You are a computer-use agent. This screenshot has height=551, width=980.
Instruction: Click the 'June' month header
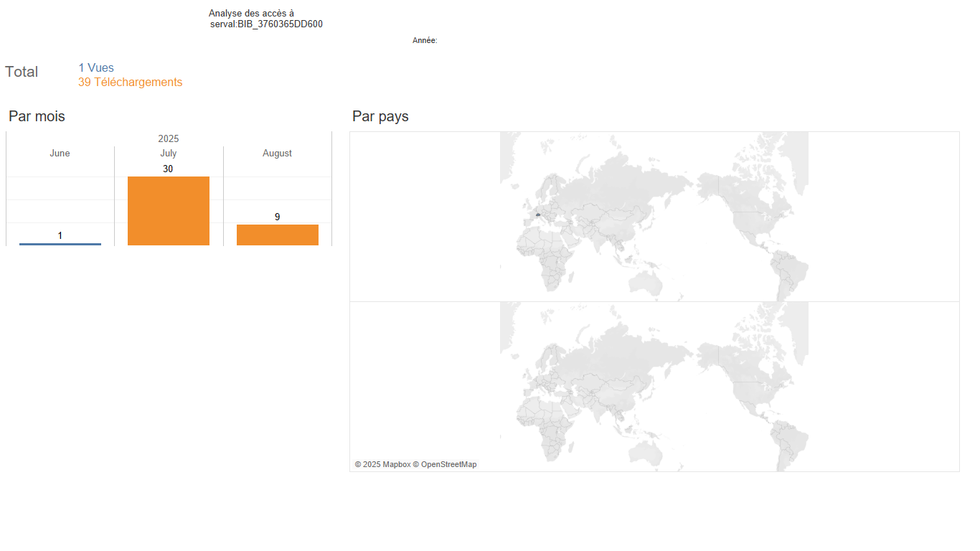pos(60,154)
